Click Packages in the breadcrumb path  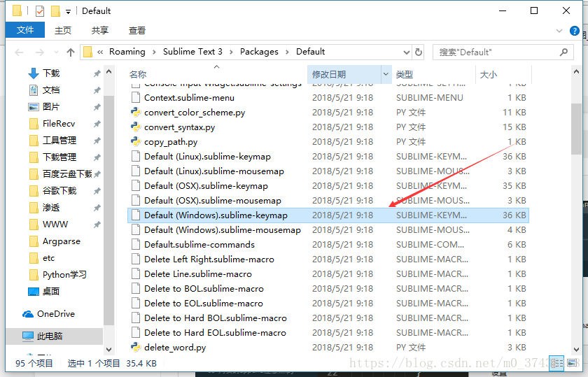click(x=259, y=52)
